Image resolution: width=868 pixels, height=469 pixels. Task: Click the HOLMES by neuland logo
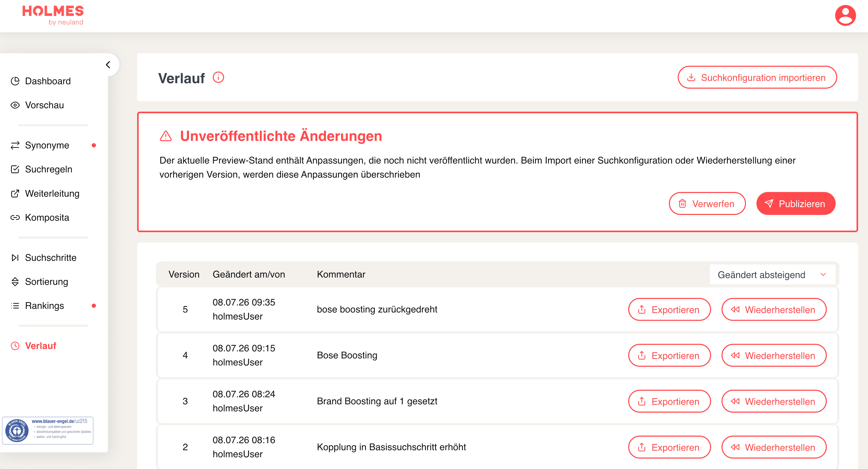point(53,15)
